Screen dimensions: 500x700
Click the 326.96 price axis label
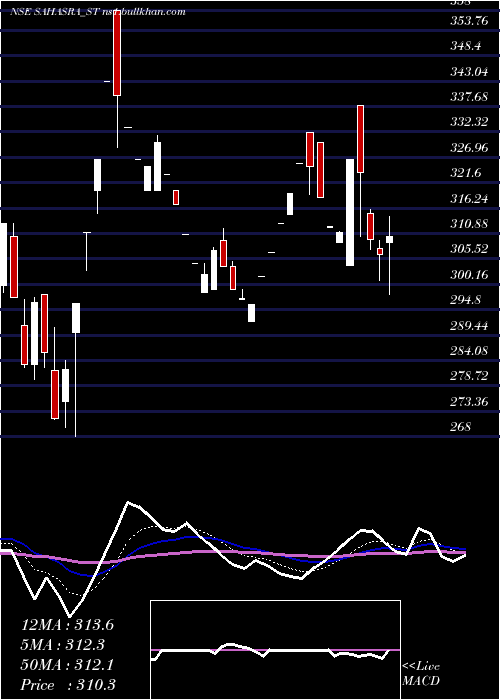click(469, 148)
